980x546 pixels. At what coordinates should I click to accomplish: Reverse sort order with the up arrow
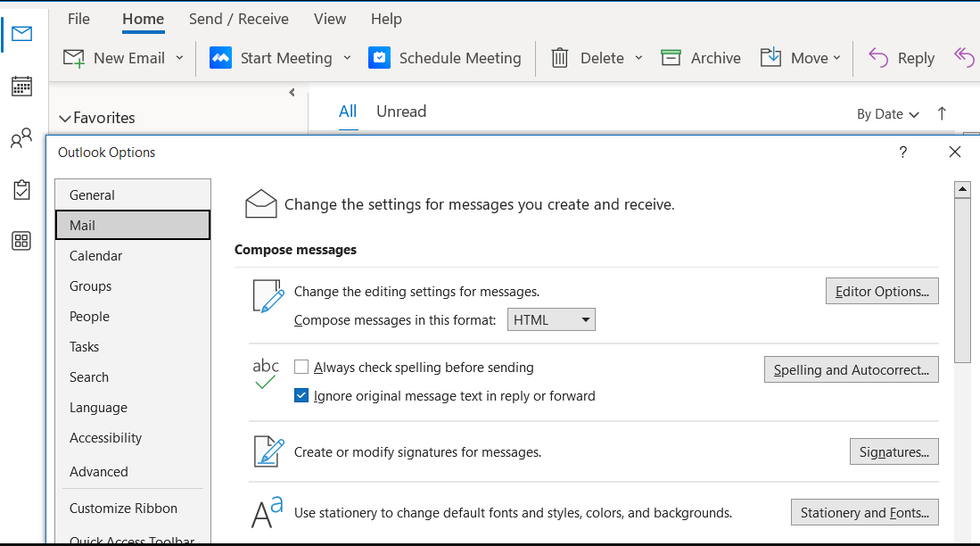click(942, 113)
